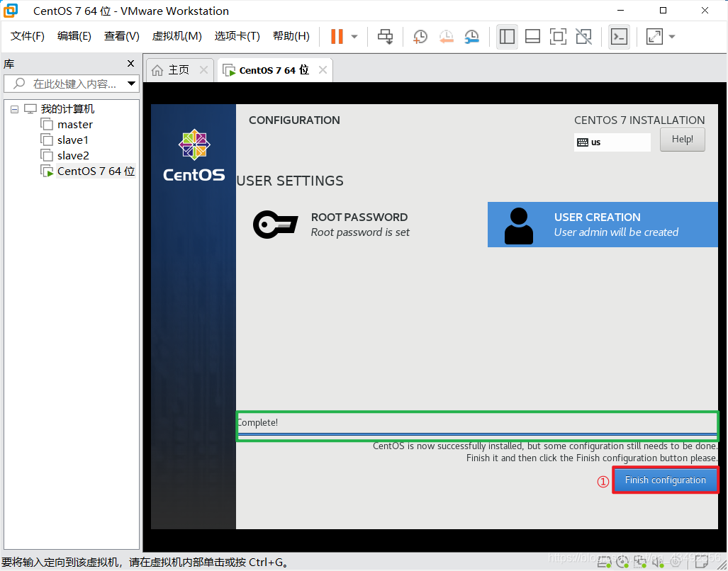Toggle the thumbnail bar view

tap(532, 37)
